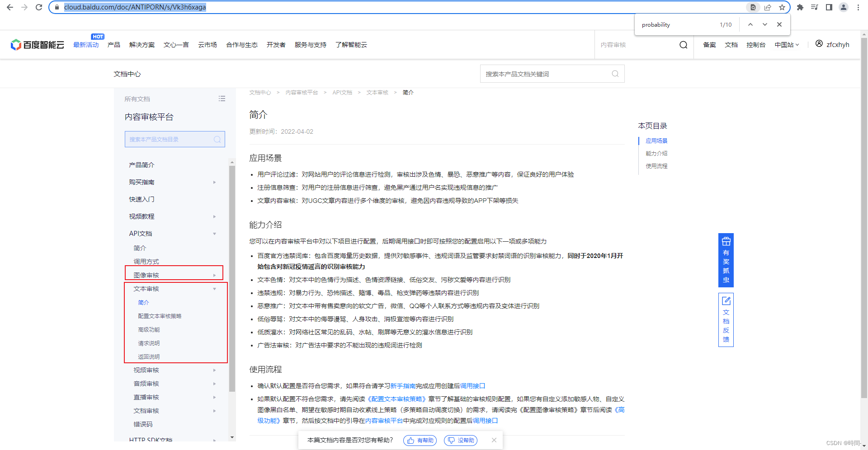Go back with the browser back arrow
Image resolution: width=868 pixels, height=450 pixels.
(10, 7)
